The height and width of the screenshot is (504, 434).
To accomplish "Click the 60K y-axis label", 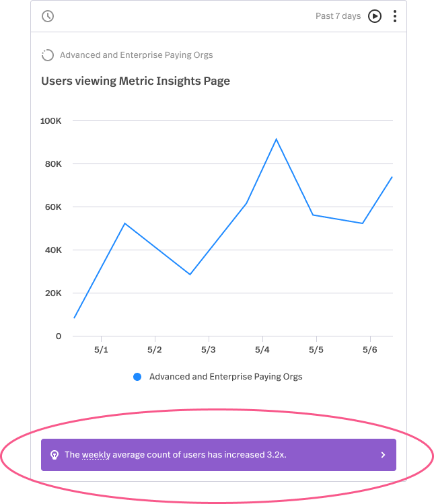I will coord(53,207).
